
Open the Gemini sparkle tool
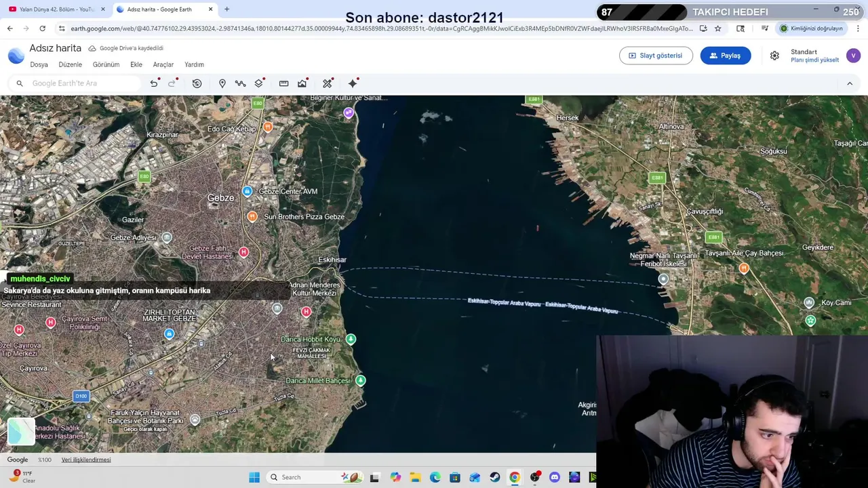point(353,83)
